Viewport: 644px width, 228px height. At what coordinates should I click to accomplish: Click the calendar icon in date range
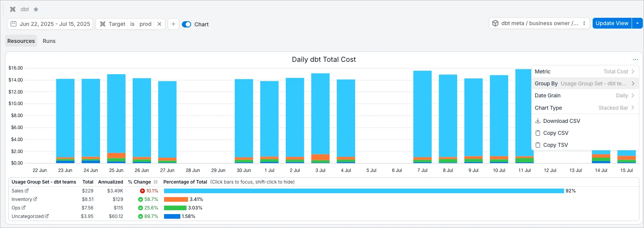(x=14, y=24)
